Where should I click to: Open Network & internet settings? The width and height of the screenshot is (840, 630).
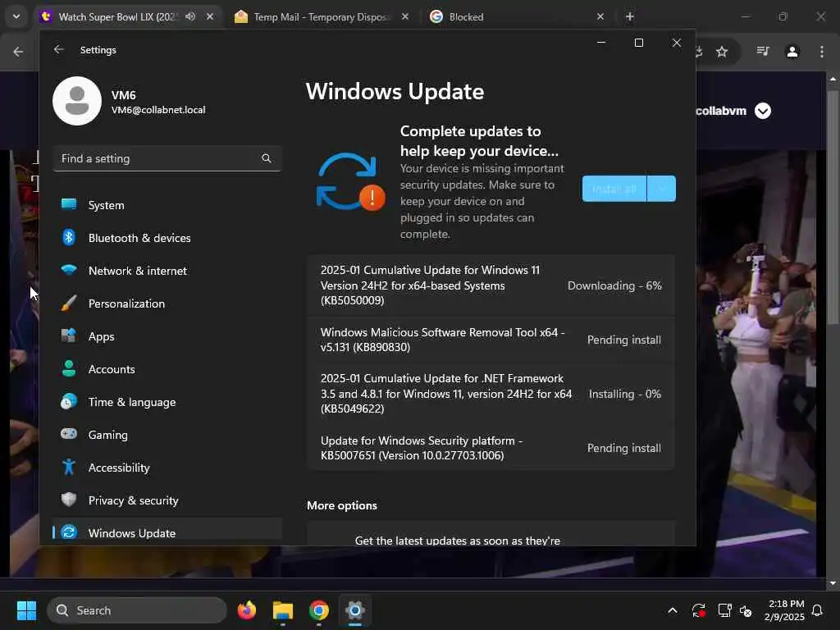point(167,271)
